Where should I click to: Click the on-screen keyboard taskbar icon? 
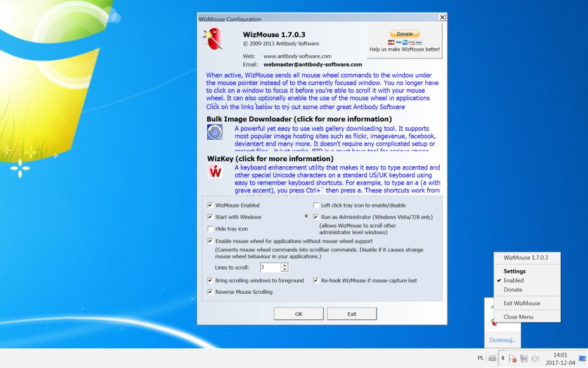[x=492, y=358]
